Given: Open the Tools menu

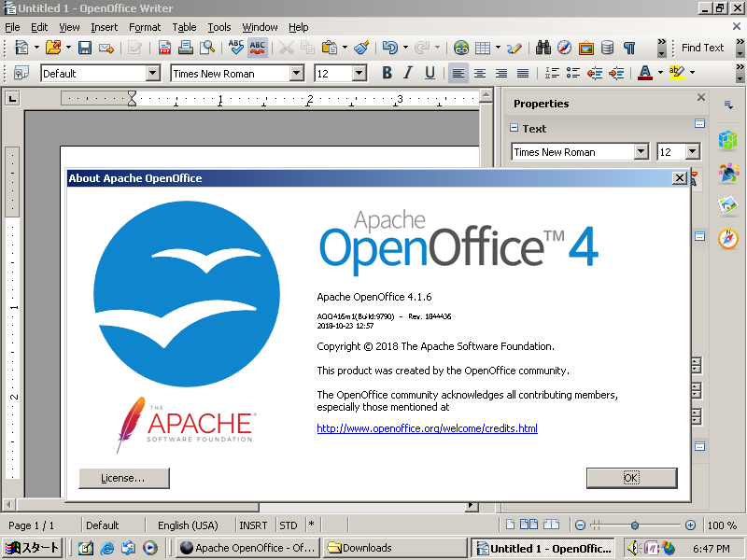Looking at the screenshot, I should point(219,27).
